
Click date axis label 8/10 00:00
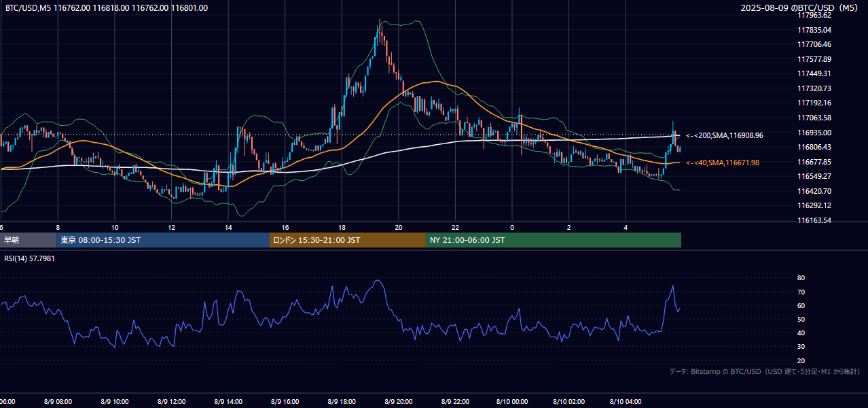[512, 402]
